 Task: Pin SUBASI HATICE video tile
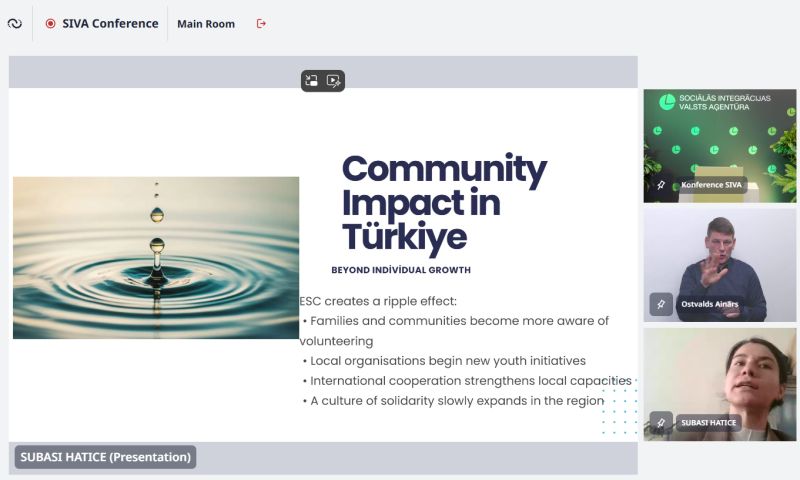pos(661,423)
